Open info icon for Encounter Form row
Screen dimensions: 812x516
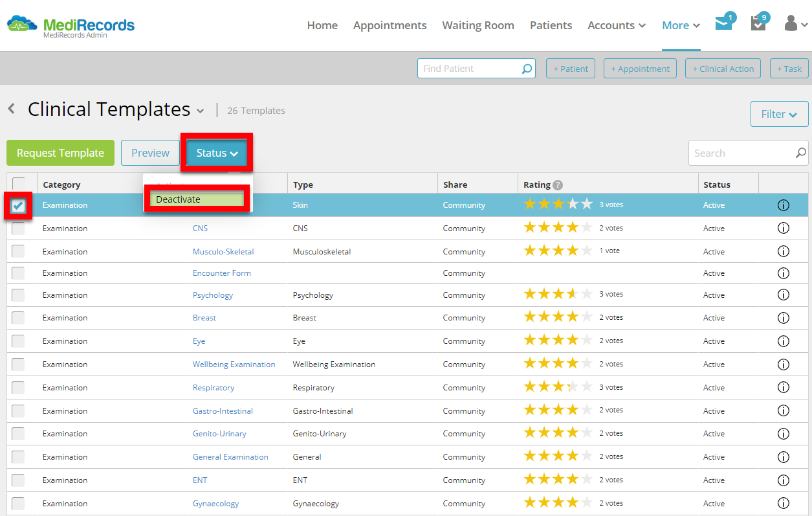point(783,273)
